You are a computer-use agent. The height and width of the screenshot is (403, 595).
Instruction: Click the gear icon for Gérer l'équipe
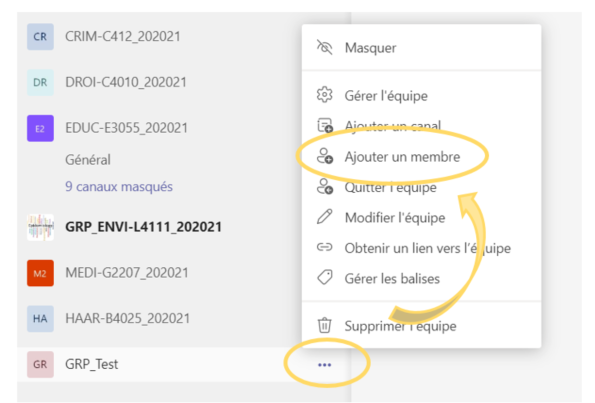(324, 95)
